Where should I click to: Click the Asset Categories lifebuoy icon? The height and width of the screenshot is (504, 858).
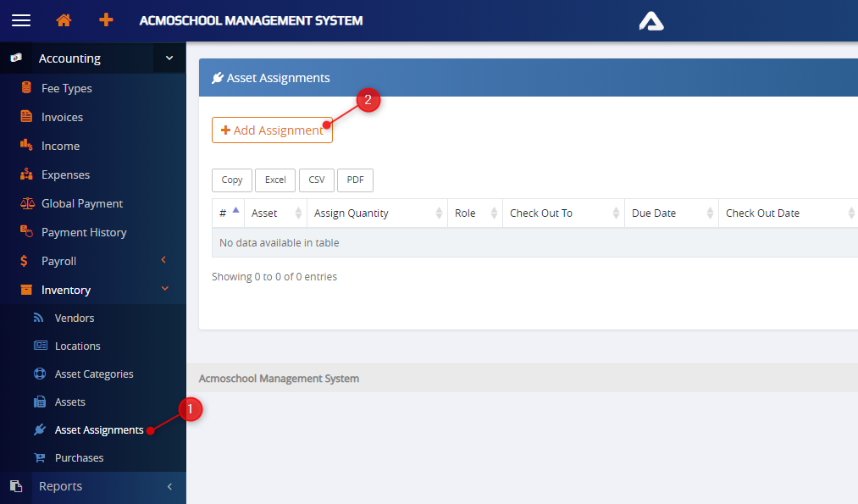[x=40, y=374]
